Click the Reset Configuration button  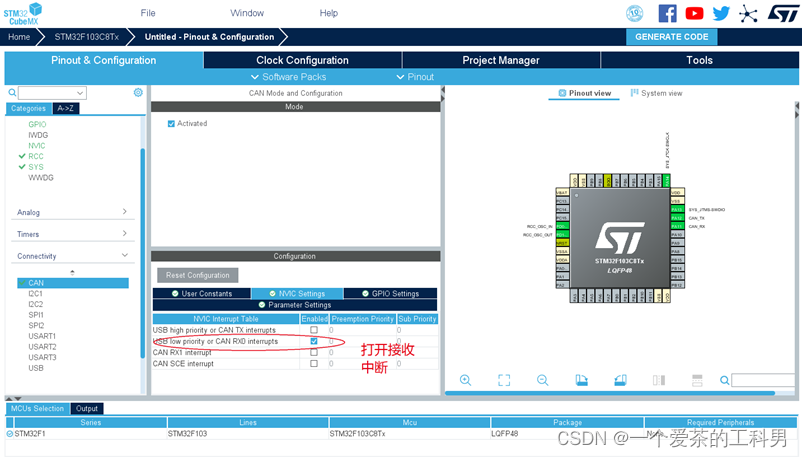pos(197,275)
